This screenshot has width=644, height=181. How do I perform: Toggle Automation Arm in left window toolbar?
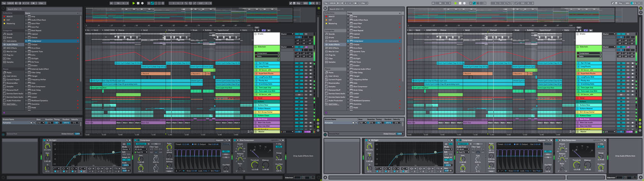[x=152, y=3]
